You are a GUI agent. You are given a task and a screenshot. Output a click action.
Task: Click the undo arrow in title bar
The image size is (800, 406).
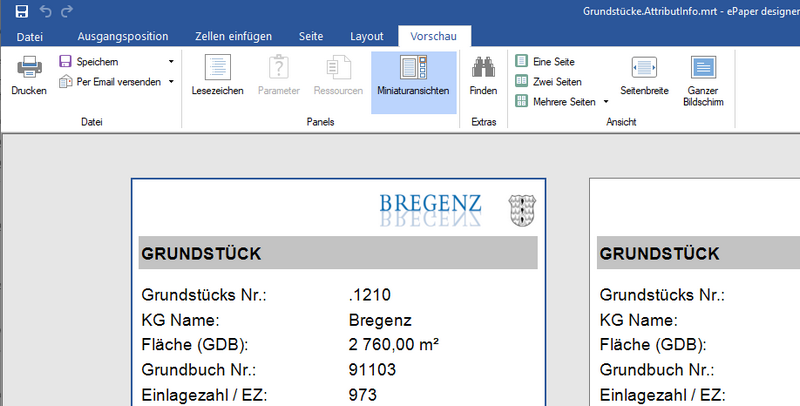pos(45,11)
